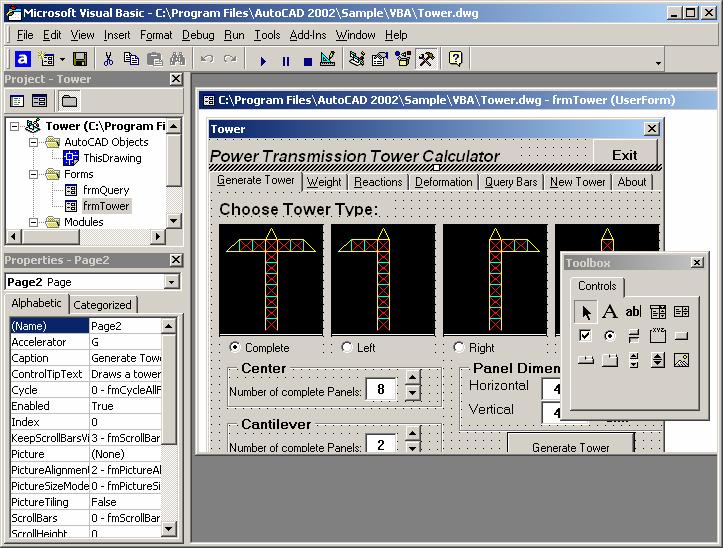Select the Left tower radio button
Screen dimensions: 723x548
coord(347,347)
